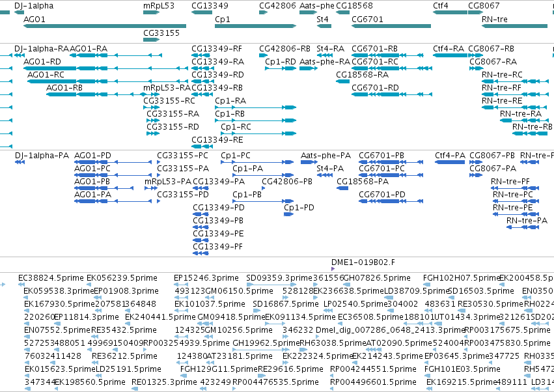
Task: Click the St4-PA protein label
Action: pos(330,169)
